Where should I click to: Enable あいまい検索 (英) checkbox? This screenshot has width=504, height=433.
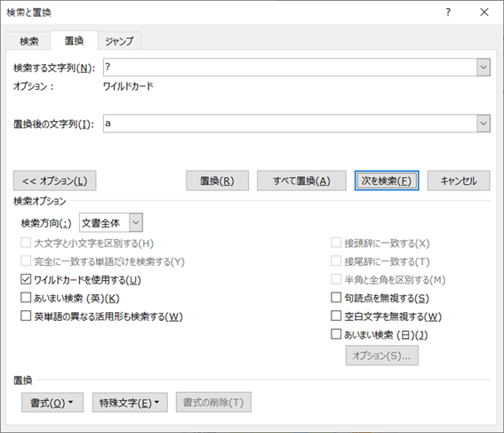click(x=26, y=298)
